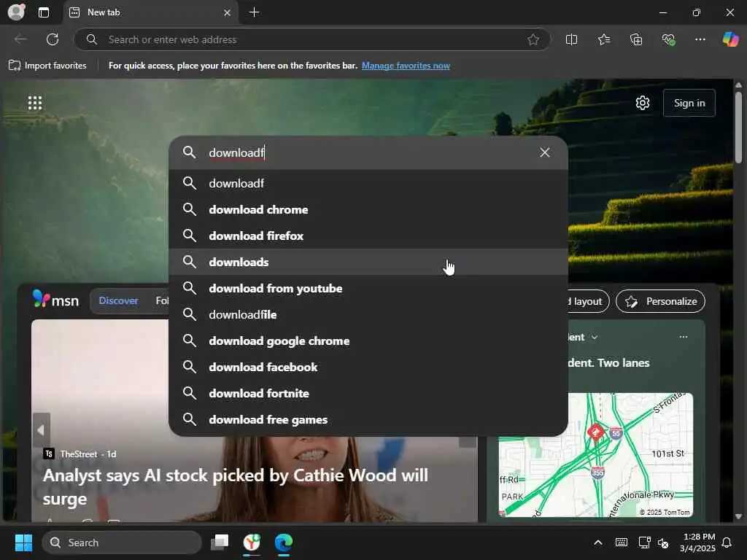The height and width of the screenshot is (560, 747).
Task: Open volume muted tray icon
Action: tap(662, 542)
